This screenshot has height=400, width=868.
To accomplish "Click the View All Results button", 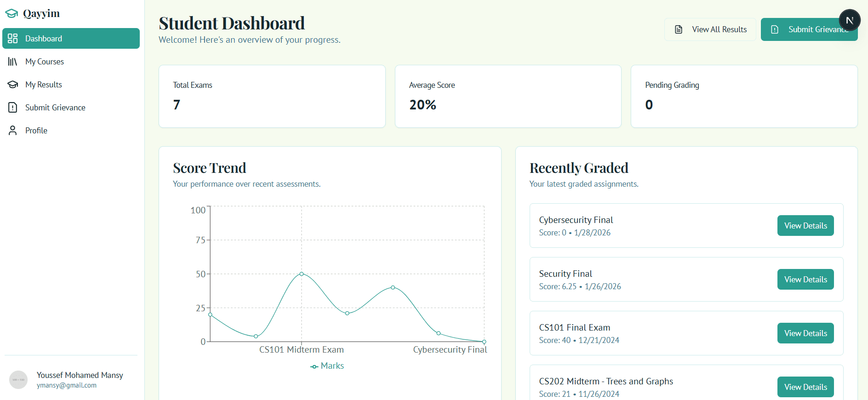I will click(710, 29).
